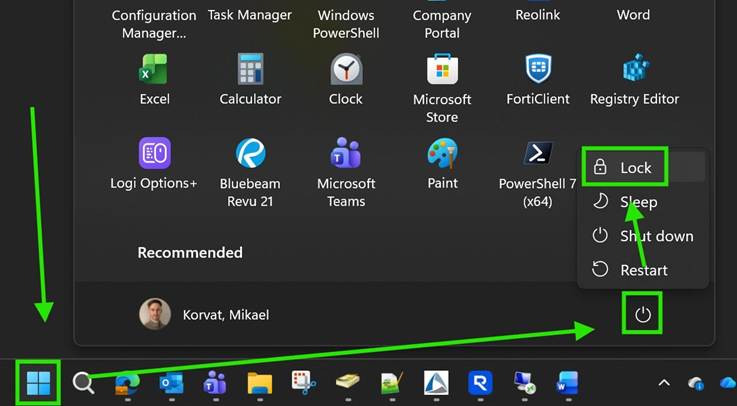
Task: Click the blue triangle app on taskbar
Action: pyautogui.click(x=436, y=383)
